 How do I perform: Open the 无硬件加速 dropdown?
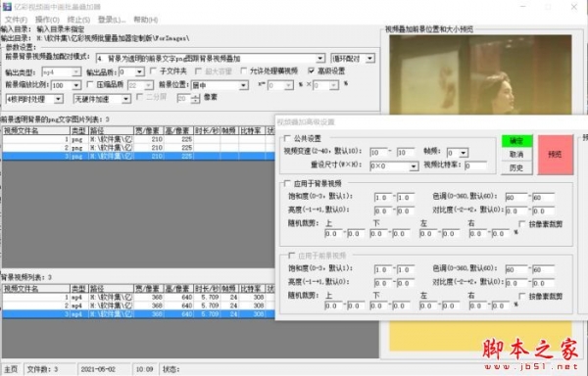tap(126, 99)
